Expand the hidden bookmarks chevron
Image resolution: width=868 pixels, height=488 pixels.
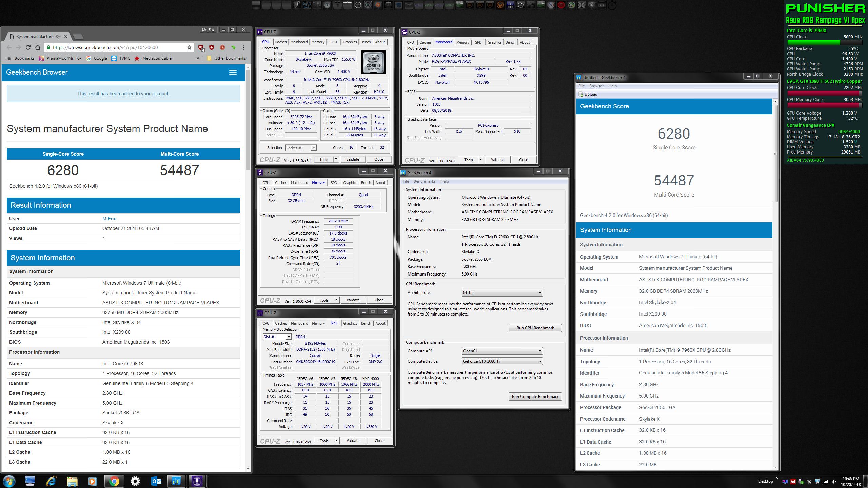pyautogui.click(x=198, y=58)
